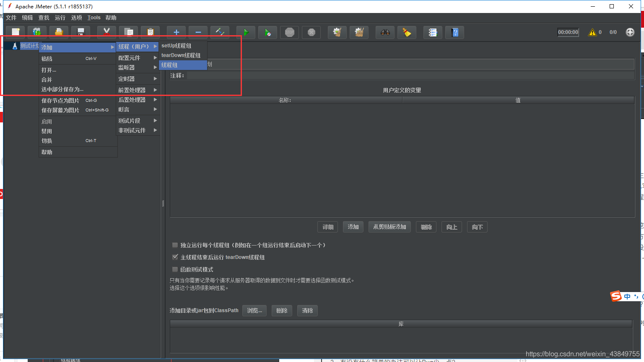The image size is (644, 362).
Task: Click 添加 button below variables table
Action: [x=353, y=227]
